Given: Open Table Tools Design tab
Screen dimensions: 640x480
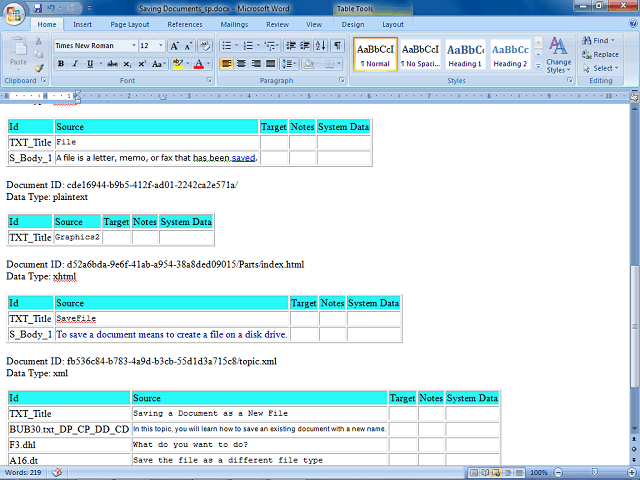Looking at the screenshot, I should pyautogui.click(x=353, y=24).
